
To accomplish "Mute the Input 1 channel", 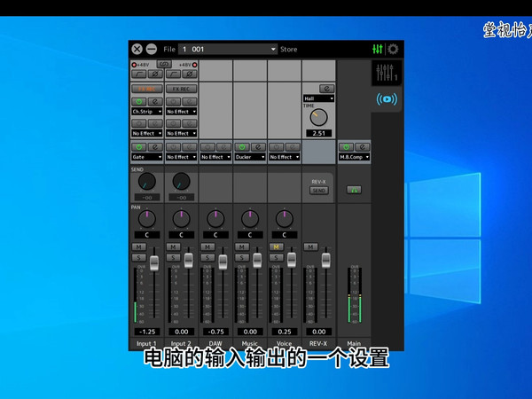I will (139, 246).
